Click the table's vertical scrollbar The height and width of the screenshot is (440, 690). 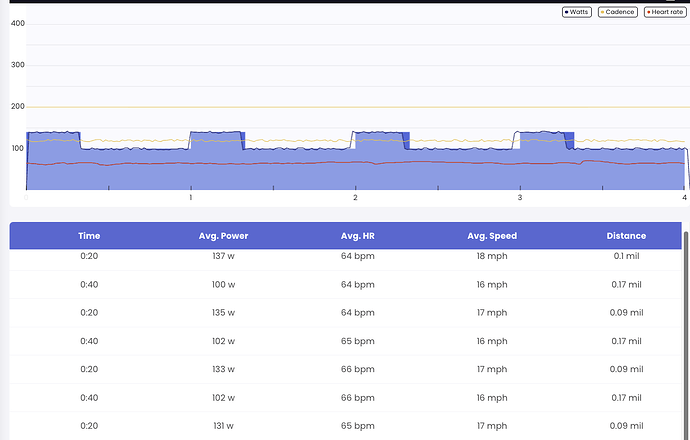[685, 300]
